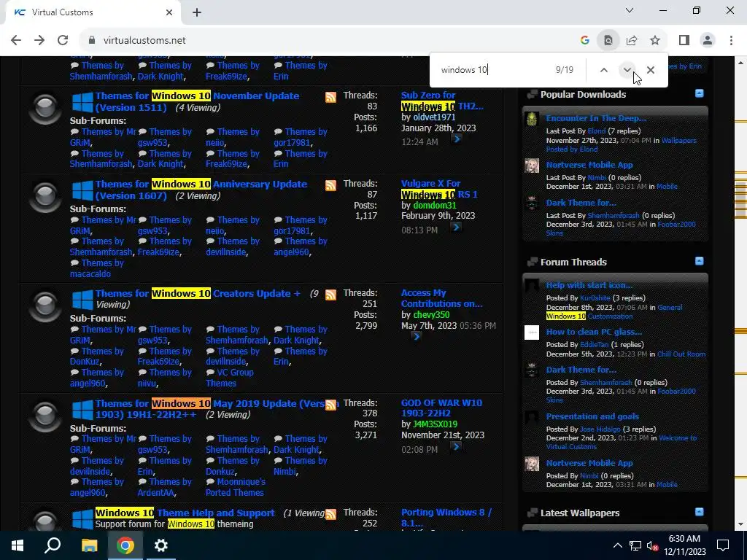The image size is (747, 560).
Task: Click the RSS icon for November Update forum
Action: point(330,97)
